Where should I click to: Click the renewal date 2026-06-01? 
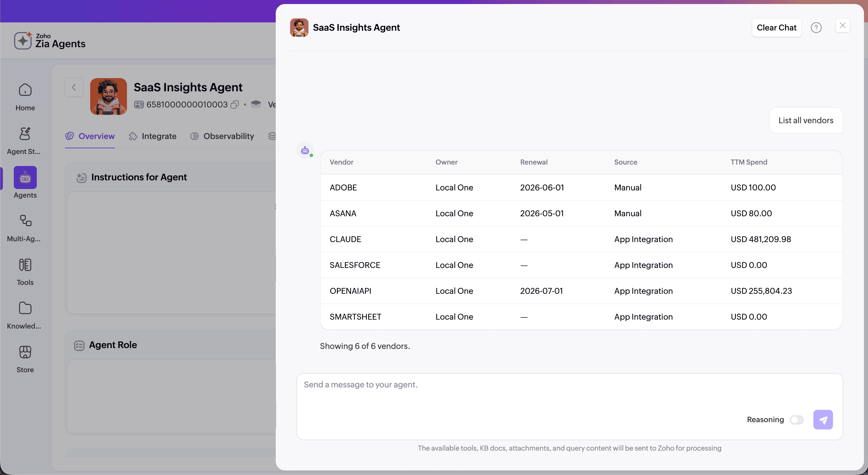tap(542, 188)
